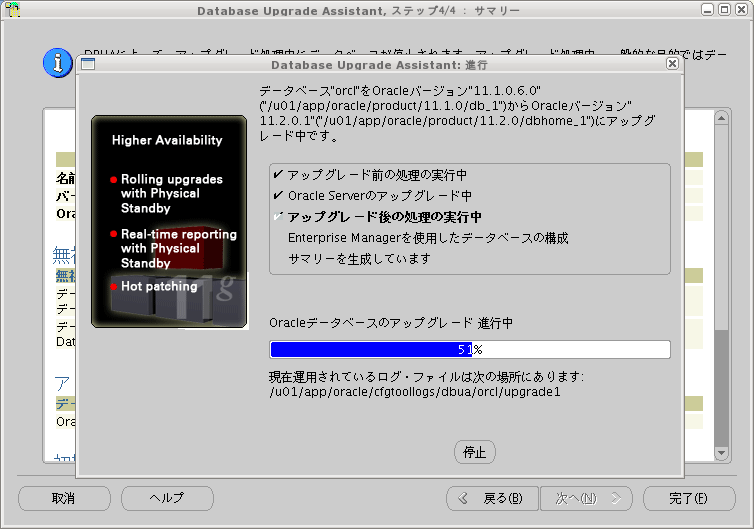
Task: Click the upgrade description paragraph mentioning 11.2.0.1
Action: pos(457,113)
